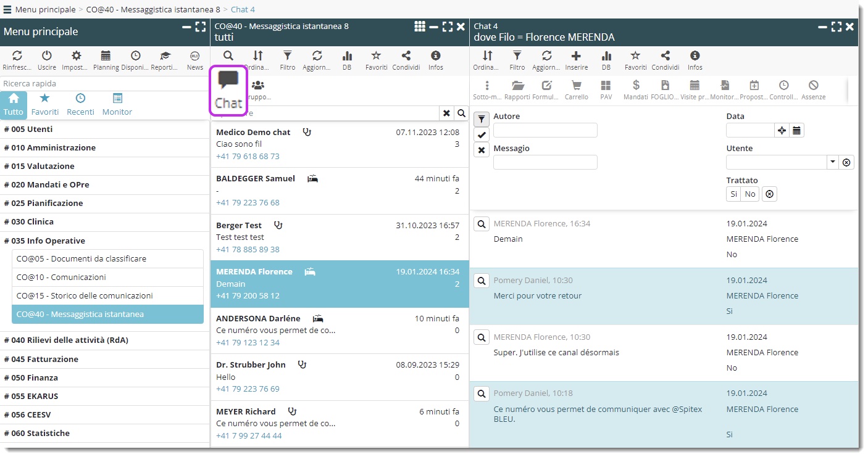Toggle the filter funnel button beside Autore
Screen dimensions: 868x457
pos(482,119)
